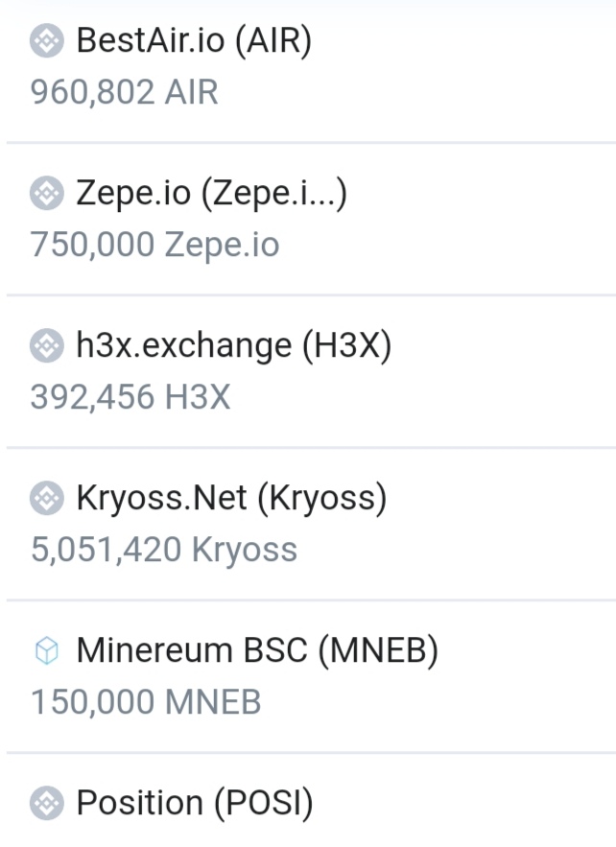616x847 pixels.
Task: Click the Zepe.io token icon
Action: click(46, 193)
